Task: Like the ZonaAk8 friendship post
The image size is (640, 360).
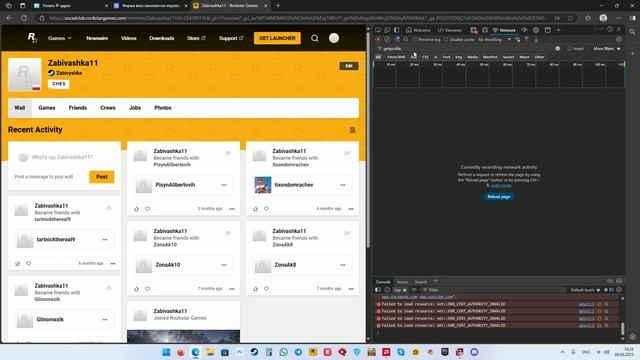Action: pyautogui.click(x=256, y=289)
